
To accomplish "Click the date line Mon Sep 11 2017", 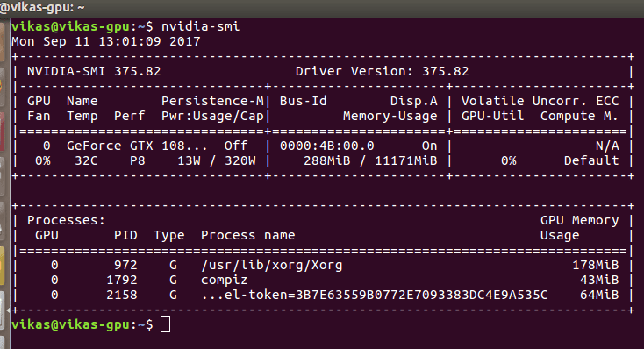I will [x=106, y=41].
